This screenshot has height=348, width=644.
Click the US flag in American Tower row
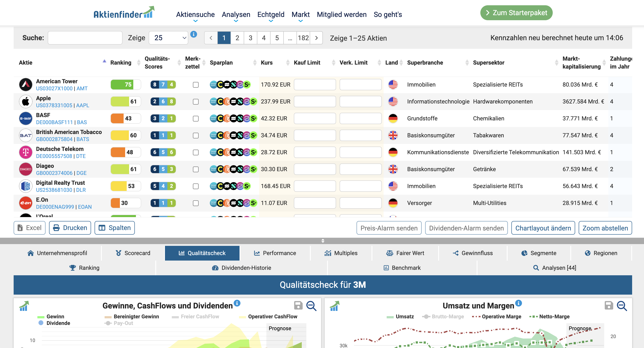pos(393,85)
